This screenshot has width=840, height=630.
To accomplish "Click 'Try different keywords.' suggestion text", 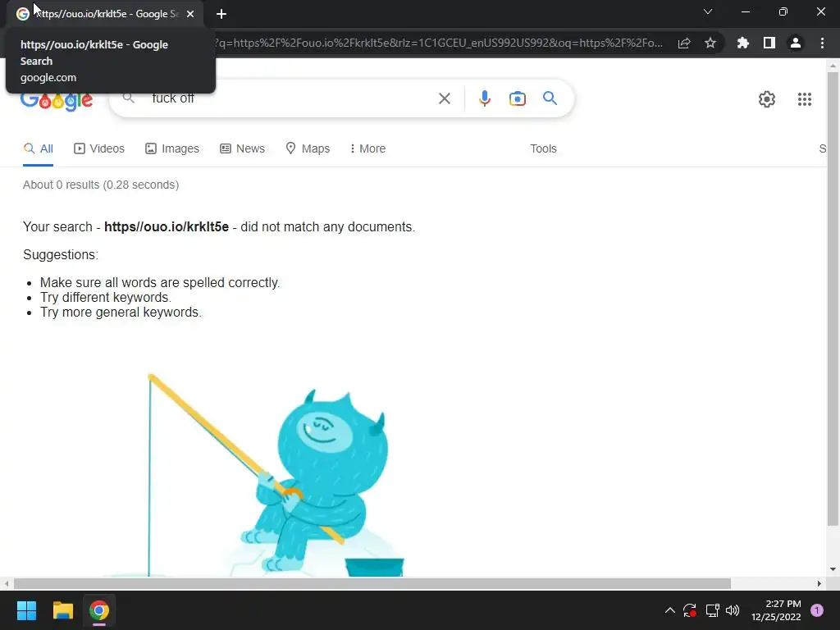I will (x=106, y=297).
